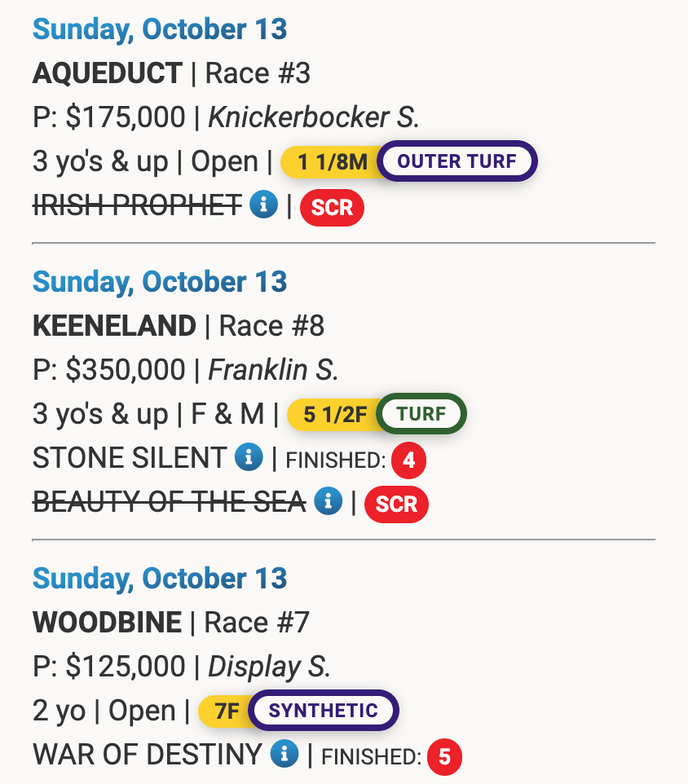Click War of Destiny finish position 5 badge
The image size is (688, 784).
pos(444,757)
